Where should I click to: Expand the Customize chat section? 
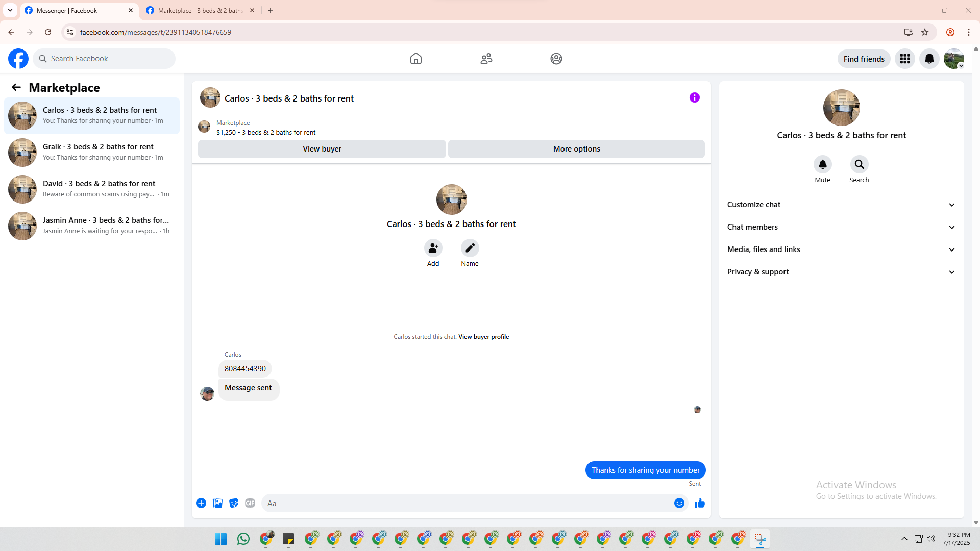[842, 205]
